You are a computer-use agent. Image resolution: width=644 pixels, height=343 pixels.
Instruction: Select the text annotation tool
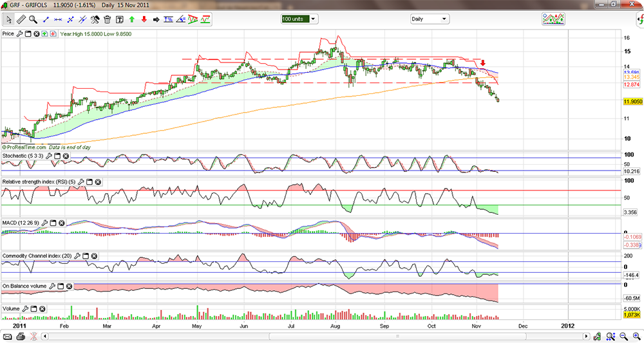click(x=120, y=19)
